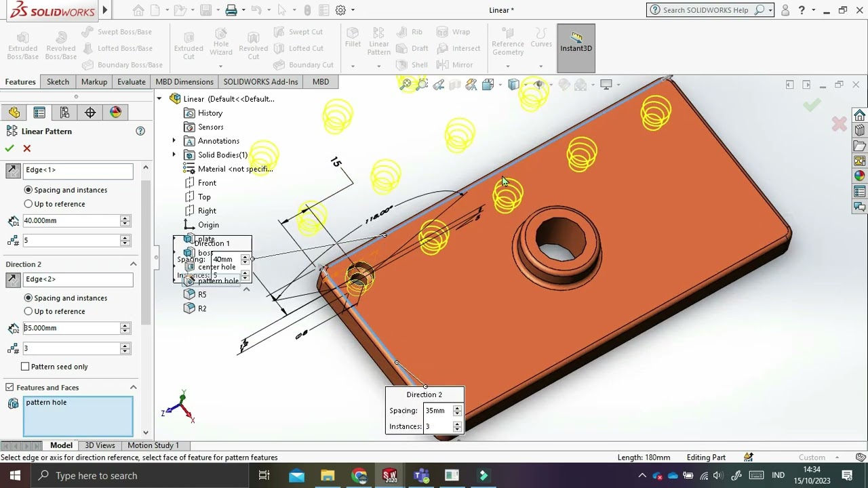Collapse Features and Faces section
This screenshot has width=868, height=488.
pyautogui.click(x=133, y=387)
